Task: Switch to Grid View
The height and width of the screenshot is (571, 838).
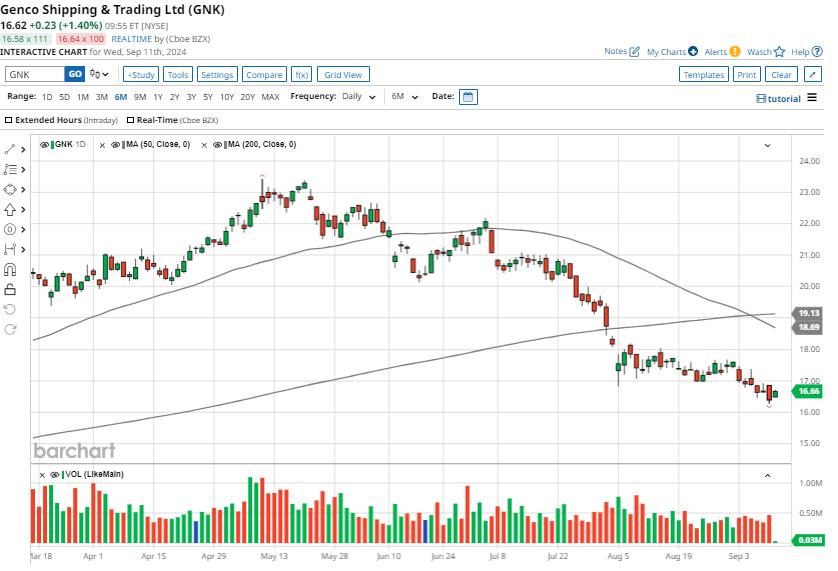Action: click(x=343, y=75)
